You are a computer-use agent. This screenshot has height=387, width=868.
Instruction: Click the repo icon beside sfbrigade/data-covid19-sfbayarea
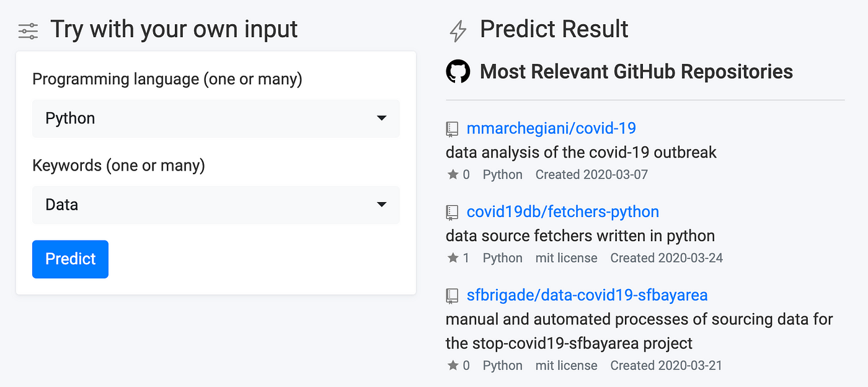pyautogui.click(x=452, y=296)
